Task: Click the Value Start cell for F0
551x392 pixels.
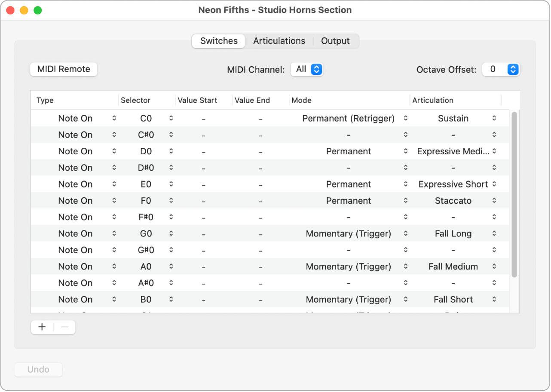Action: (203, 201)
